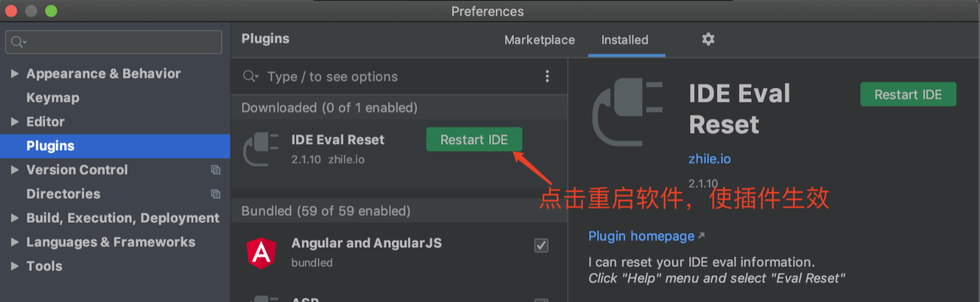Uncheck the Angular and AngularJS plugin checkbox
Screen dimensions: 980x302
click(541, 245)
